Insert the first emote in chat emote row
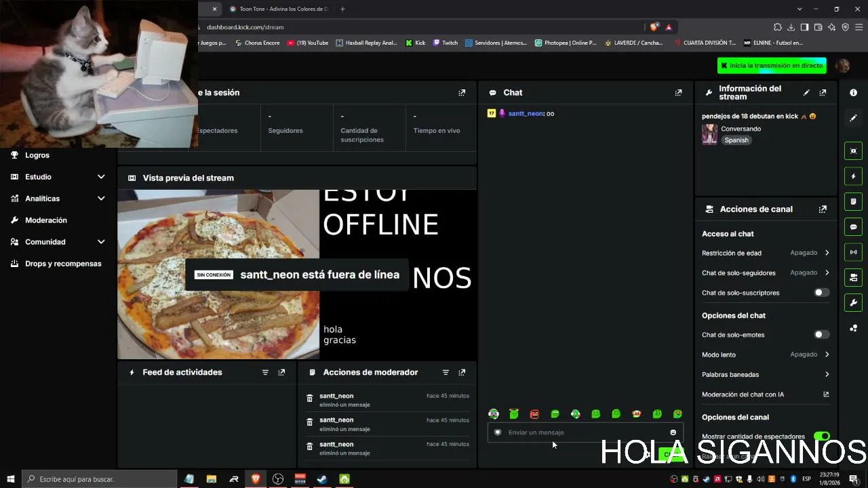868x488 pixels. (494, 414)
